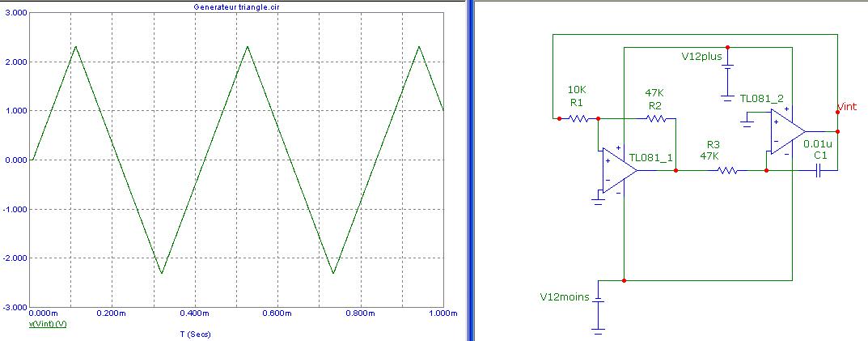Click the R1 name label
This screenshot has height=341, width=868.
576,102
